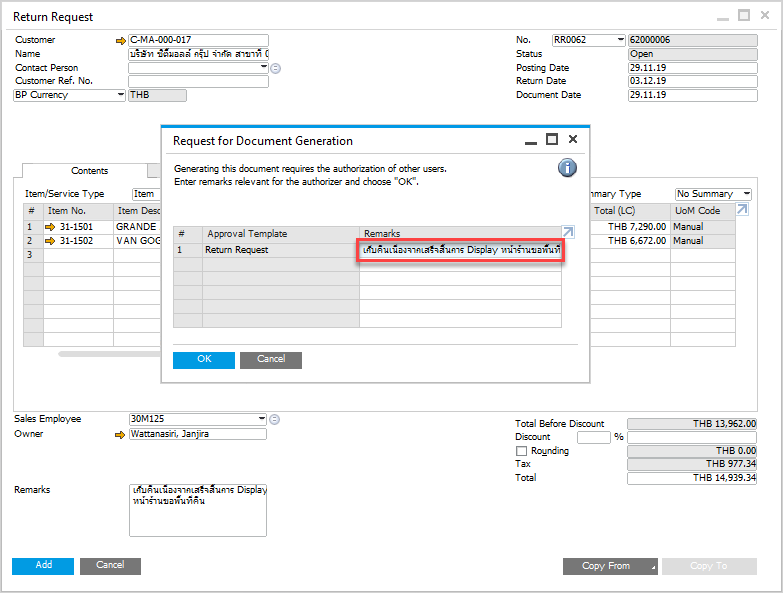Click Total Before Discount value THB 13,962.00
The image size is (783, 593).
coord(692,424)
